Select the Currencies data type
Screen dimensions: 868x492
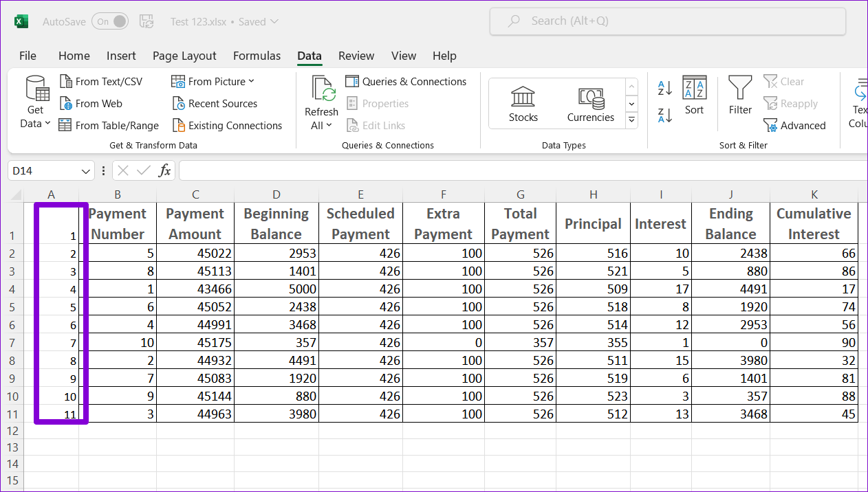point(590,104)
